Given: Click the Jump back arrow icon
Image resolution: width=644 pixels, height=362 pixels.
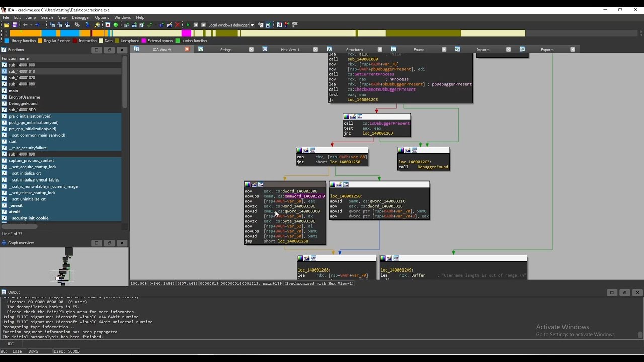Looking at the screenshot, I should coord(25,25).
